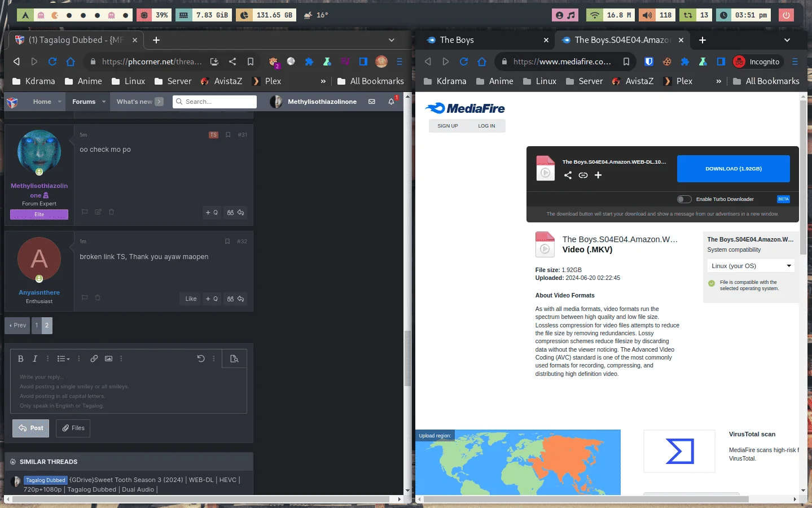
Task: Expand the What's new arrow
Action: coord(159,102)
